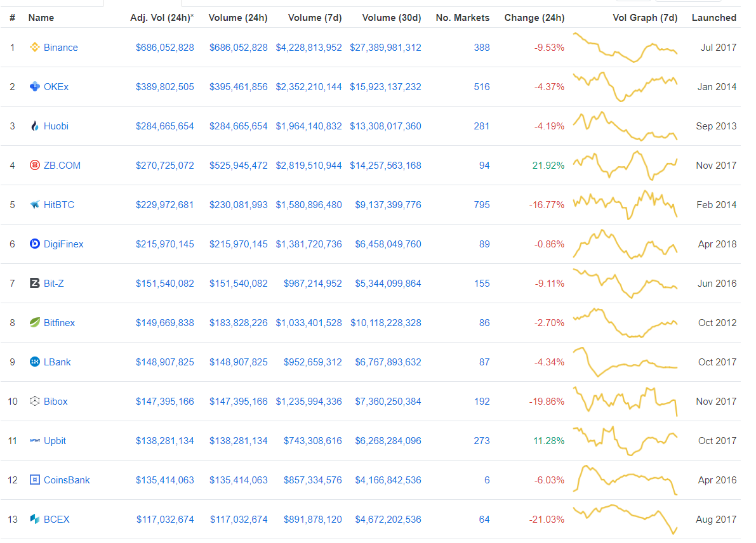Viewport: 756px width, 543px height.
Task: Sort by No. Markets column header
Action: [x=462, y=18]
